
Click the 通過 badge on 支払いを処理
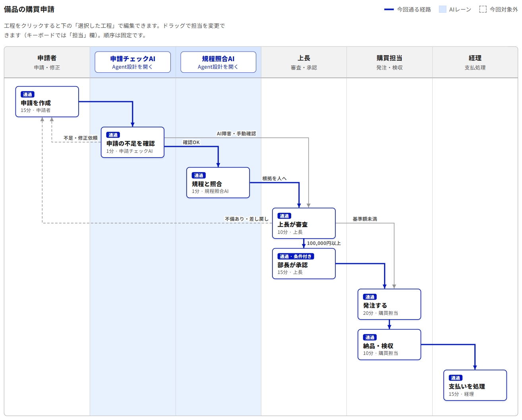point(456,378)
